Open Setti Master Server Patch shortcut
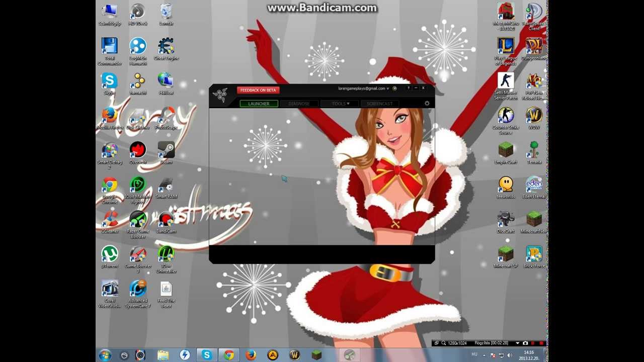 point(506,86)
